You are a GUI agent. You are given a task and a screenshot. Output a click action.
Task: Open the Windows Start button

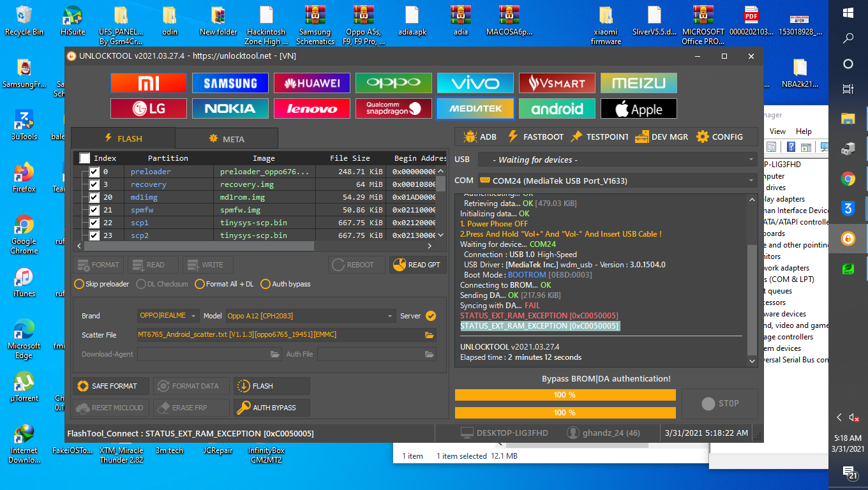(848, 12)
